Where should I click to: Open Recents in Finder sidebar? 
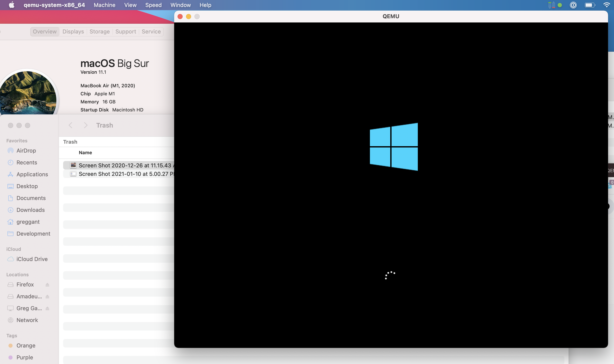[27, 162]
